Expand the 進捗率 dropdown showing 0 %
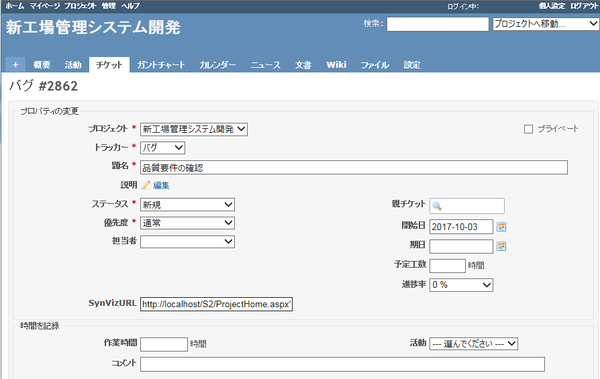The width and height of the screenshot is (600, 379). point(461,285)
